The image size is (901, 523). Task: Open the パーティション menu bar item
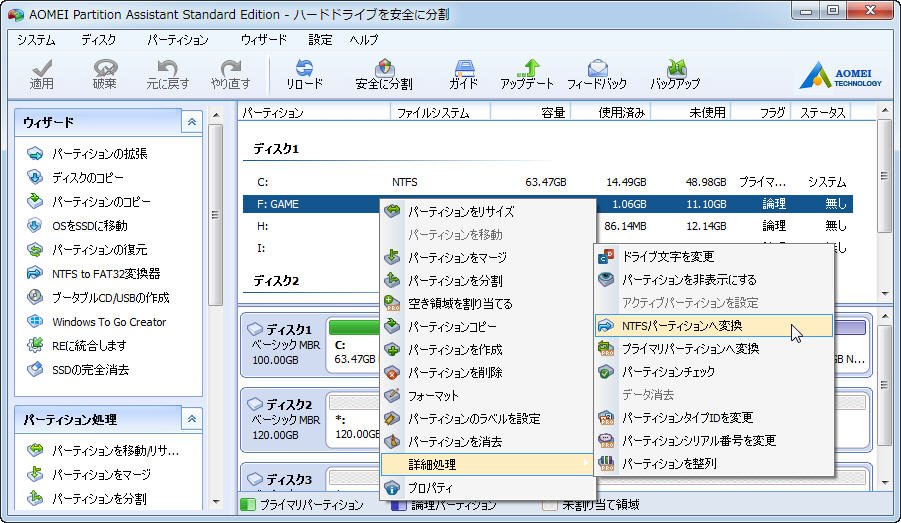(x=178, y=40)
